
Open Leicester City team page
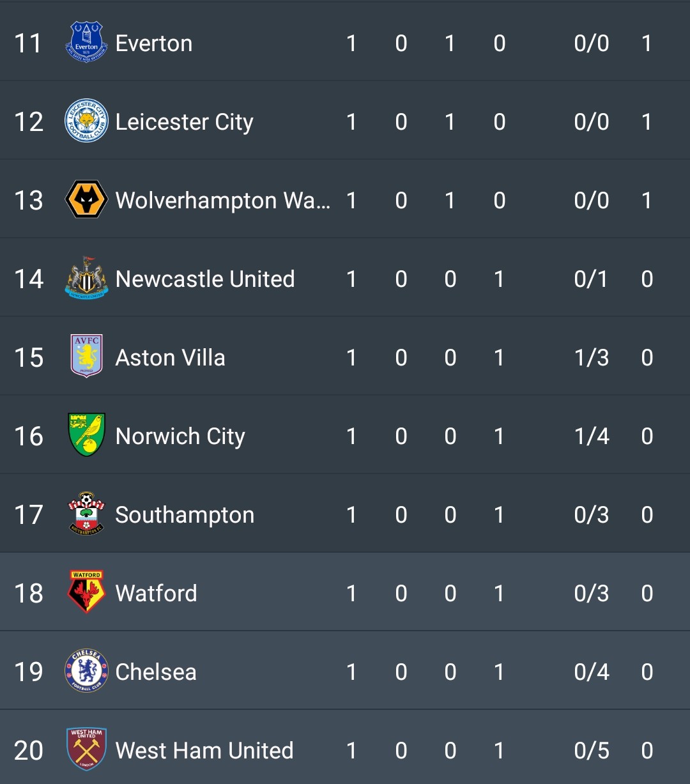[185, 122]
